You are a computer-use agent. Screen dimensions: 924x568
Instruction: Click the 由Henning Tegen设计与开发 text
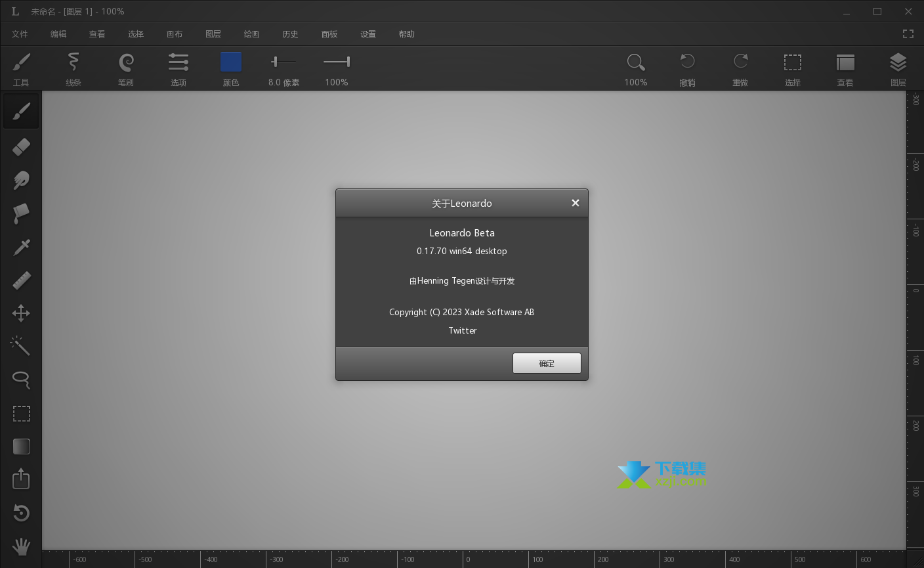point(462,280)
